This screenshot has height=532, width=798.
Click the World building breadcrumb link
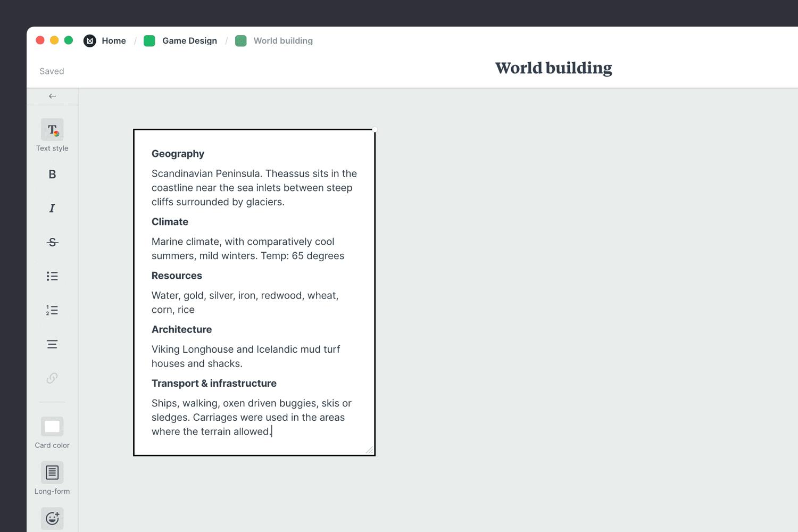(x=282, y=40)
